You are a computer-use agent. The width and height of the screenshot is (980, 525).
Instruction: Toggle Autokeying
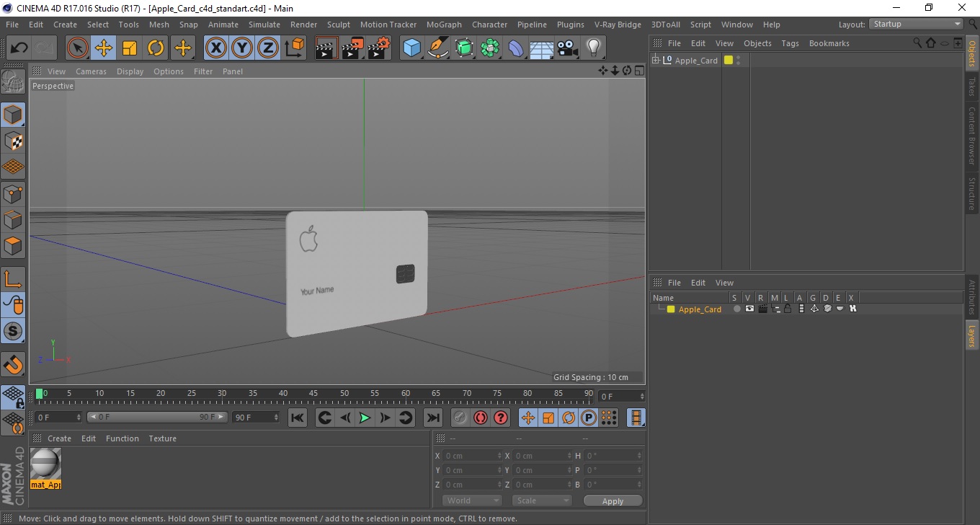coord(481,418)
